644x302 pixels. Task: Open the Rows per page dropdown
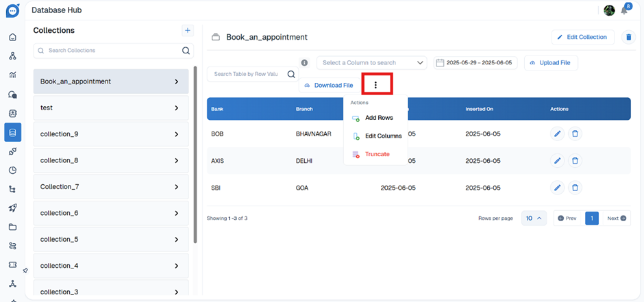[534, 218]
